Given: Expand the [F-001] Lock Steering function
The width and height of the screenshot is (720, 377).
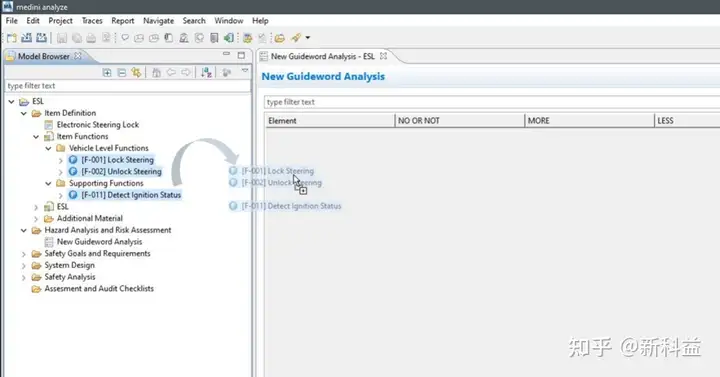Looking at the screenshot, I should click(61, 160).
